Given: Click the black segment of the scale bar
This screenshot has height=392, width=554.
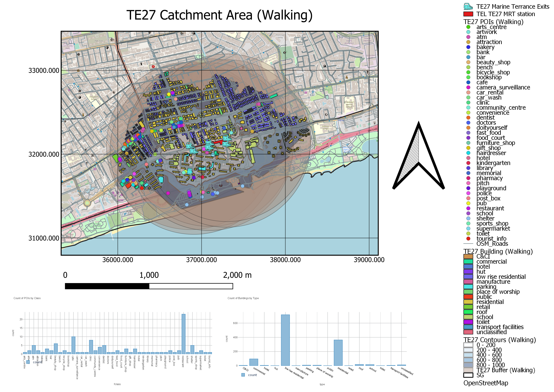Looking at the screenshot, I should (x=107, y=286).
